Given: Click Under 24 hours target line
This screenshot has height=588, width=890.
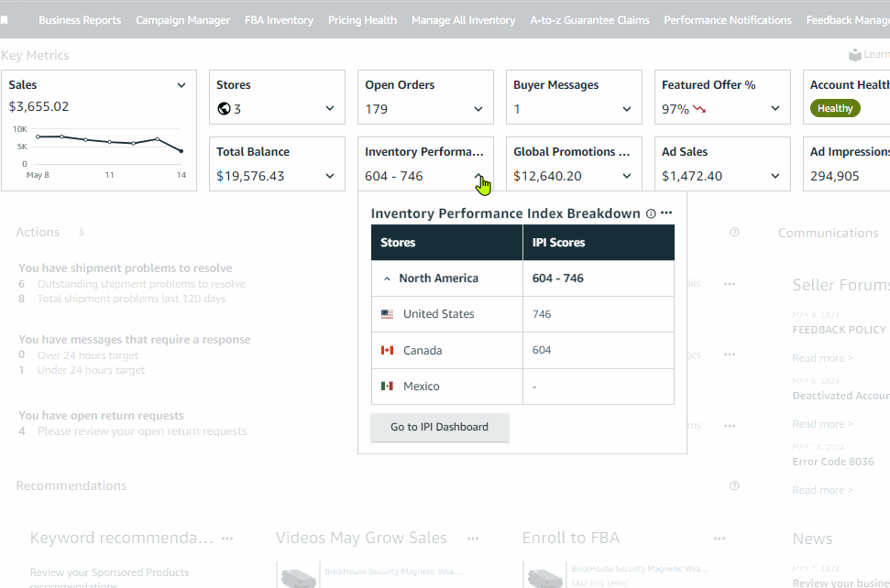Looking at the screenshot, I should pyautogui.click(x=91, y=370).
